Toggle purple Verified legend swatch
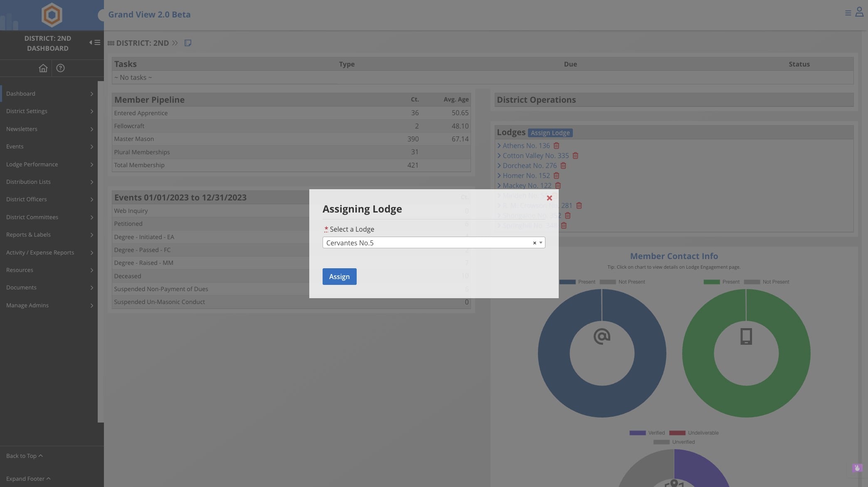The height and width of the screenshot is (487, 868). 638,433
